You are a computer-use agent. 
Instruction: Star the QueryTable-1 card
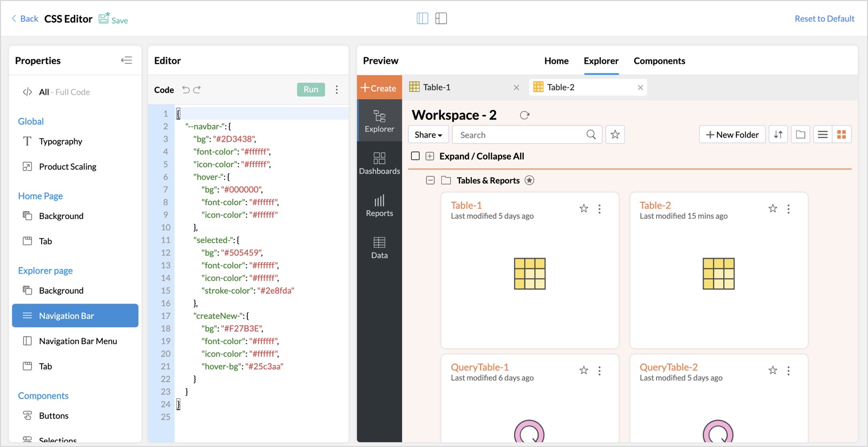coord(584,371)
